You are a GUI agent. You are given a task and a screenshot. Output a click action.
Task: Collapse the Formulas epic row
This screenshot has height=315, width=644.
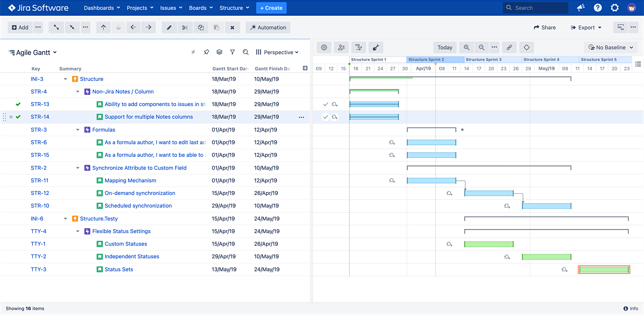click(x=78, y=130)
